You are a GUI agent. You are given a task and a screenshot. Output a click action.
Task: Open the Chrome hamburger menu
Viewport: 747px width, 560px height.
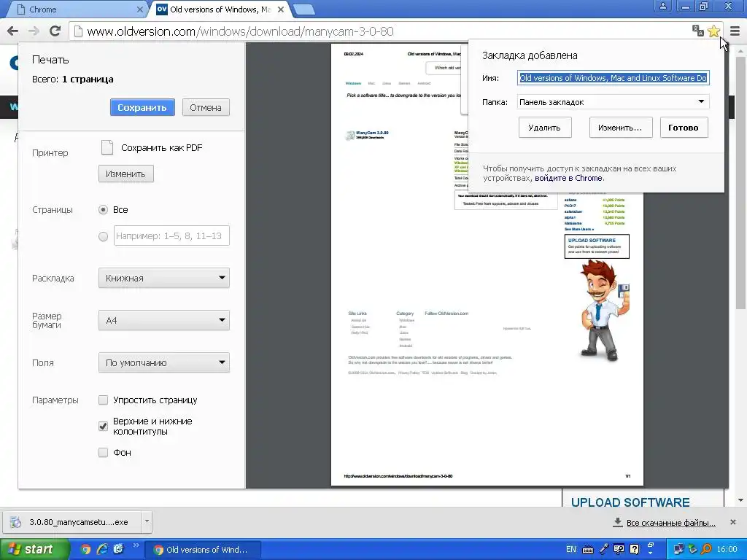click(x=735, y=31)
